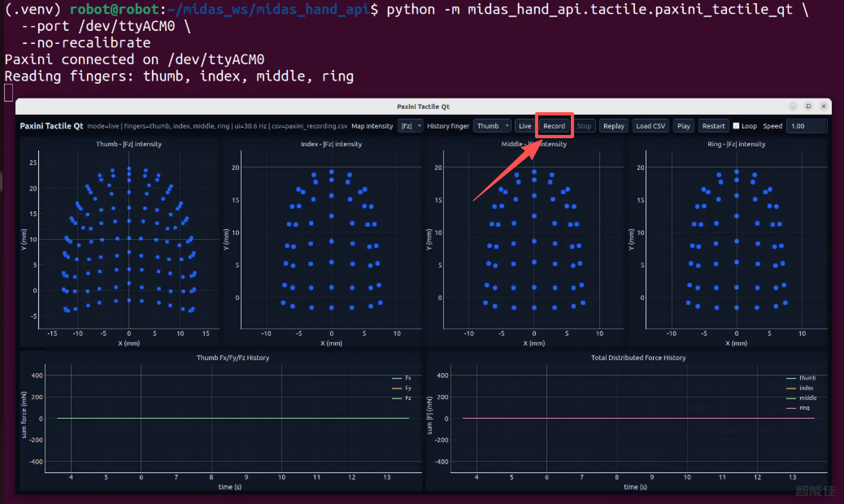Screen dimensions: 844x504
Task: Click the Ring - |Fz| intensity title
Action: 736,144
